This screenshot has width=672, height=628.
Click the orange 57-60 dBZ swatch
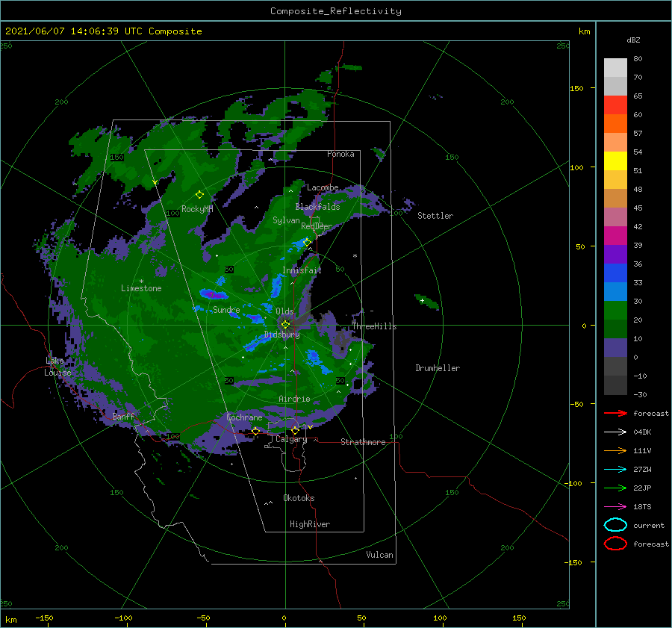pyautogui.click(x=615, y=123)
